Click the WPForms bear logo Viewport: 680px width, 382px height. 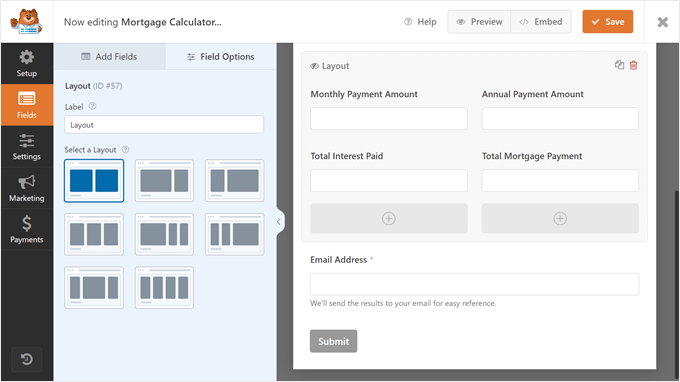point(26,22)
